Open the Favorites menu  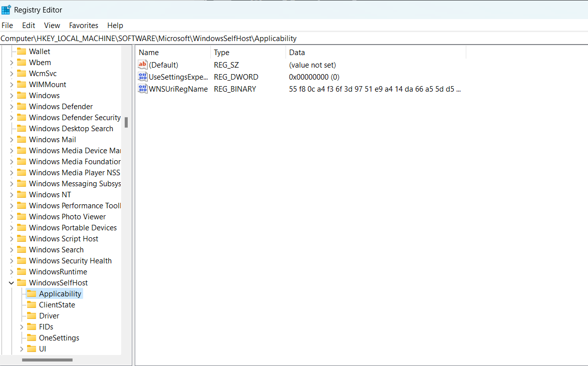pyautogui.click(x=84, y=26)
